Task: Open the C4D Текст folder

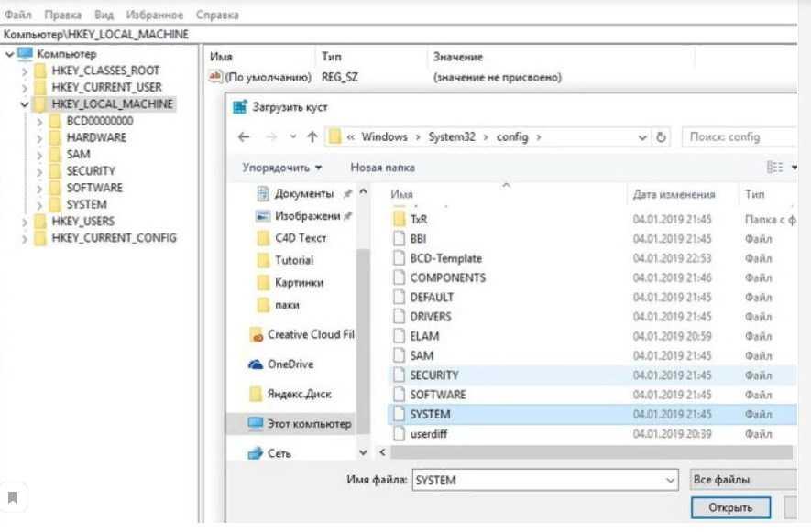Action: (x=301, y=238)
